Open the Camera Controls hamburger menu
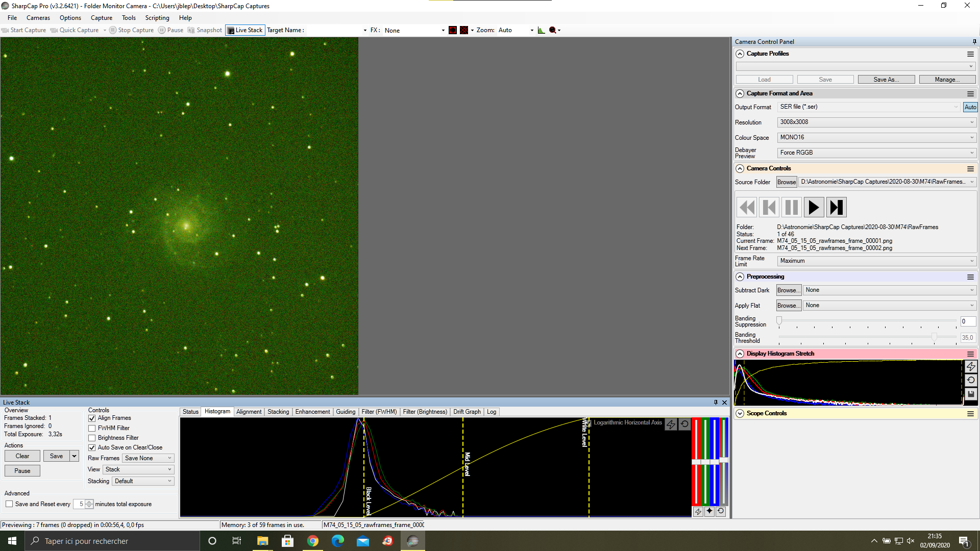The height and width of the screenshot is (551, 980). (x=970, y=169)
